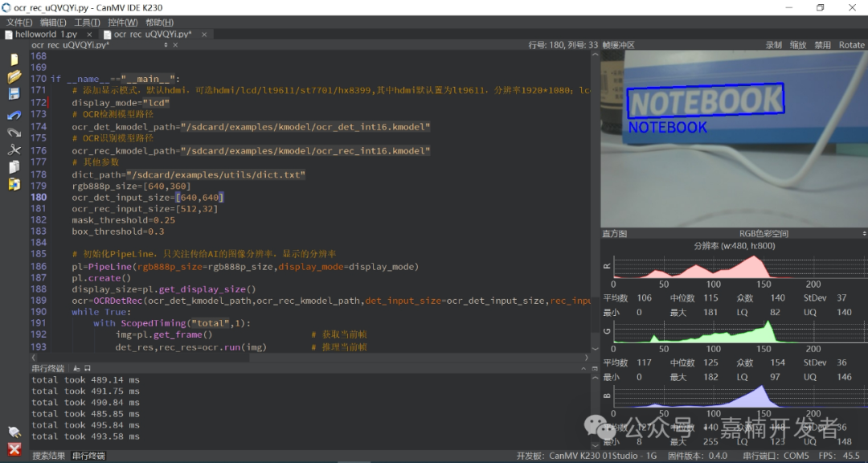Click the Redo arrow icon
The height and width of the screenshot is (463, 868).
pyautogui.click(x=14, y=132)
